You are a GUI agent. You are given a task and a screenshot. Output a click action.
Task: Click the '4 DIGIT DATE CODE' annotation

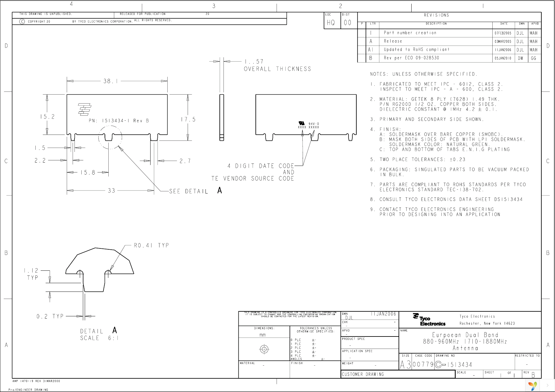261,166
